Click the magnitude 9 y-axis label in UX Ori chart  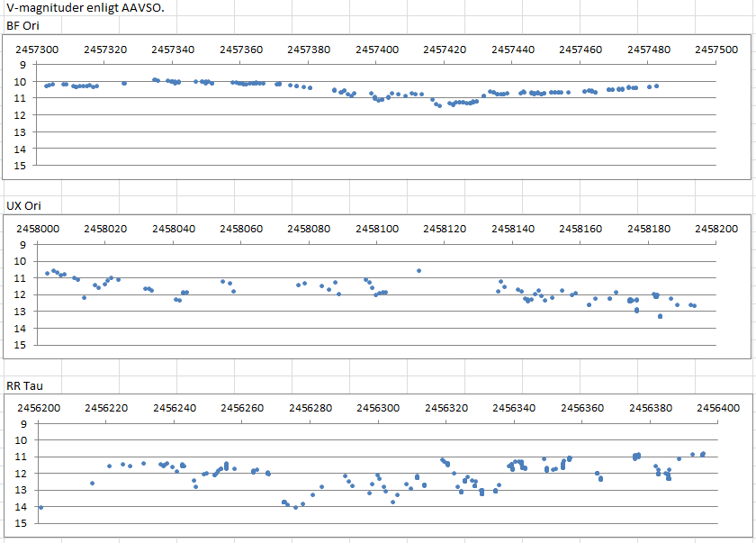[x=23, y=245]
